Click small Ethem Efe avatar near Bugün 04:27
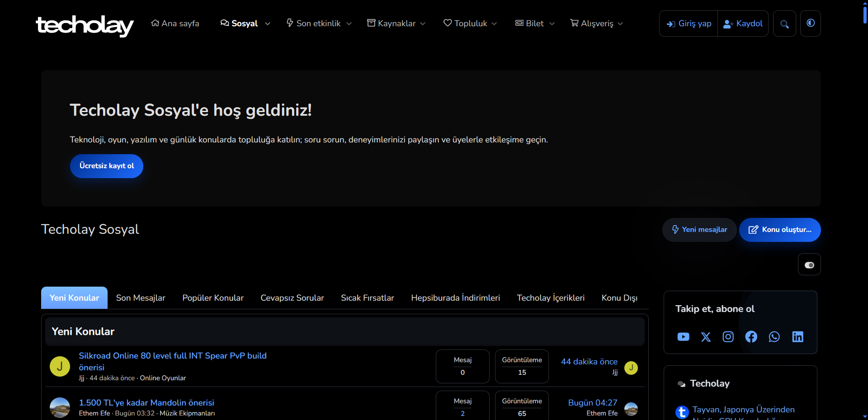This screenshot has width=868, height=420. [x=631, y=409]
